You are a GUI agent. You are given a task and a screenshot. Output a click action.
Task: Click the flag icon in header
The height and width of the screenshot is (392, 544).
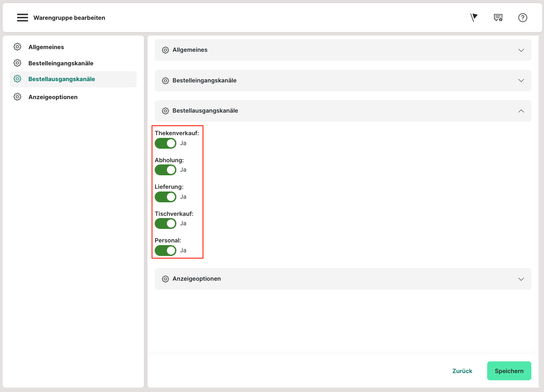474,18
